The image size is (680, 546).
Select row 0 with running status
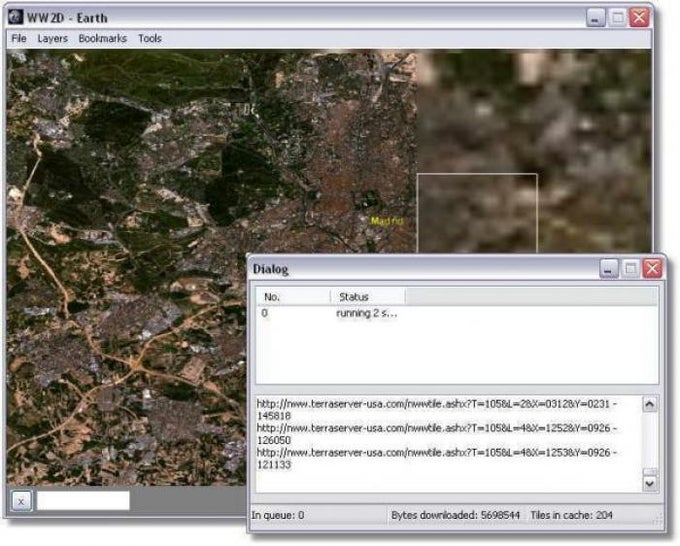tap(457, 313)
